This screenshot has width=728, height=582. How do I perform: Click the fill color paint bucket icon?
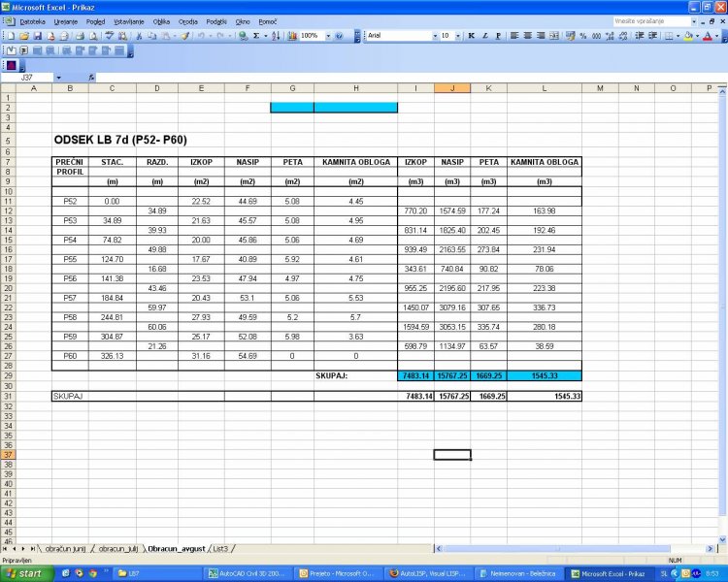[688, 36]
